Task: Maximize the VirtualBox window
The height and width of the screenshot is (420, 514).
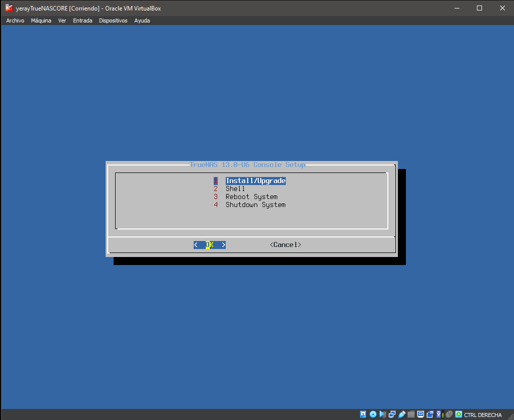Action: coord(479,8)
